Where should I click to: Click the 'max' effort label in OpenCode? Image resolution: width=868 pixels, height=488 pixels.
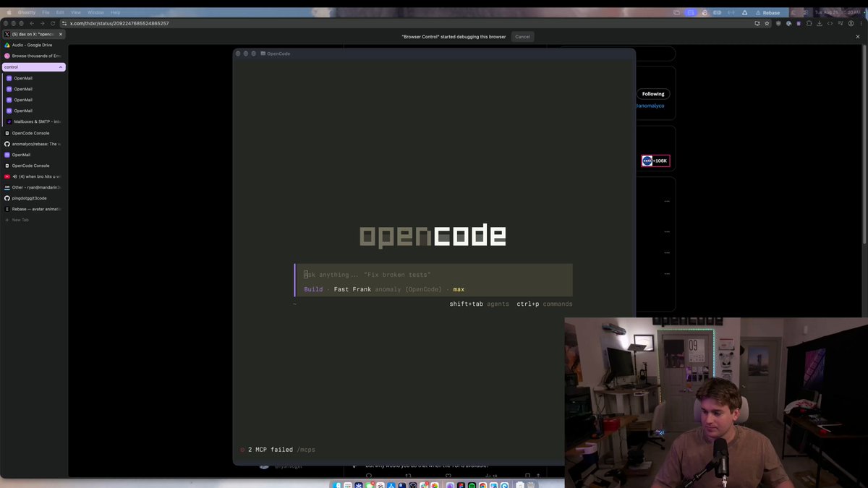(459, 289)
